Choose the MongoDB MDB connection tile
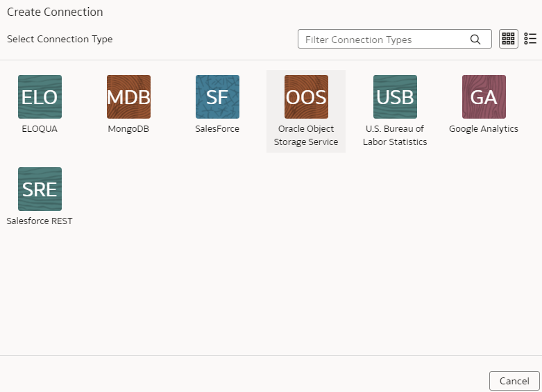 click(128, 97)
